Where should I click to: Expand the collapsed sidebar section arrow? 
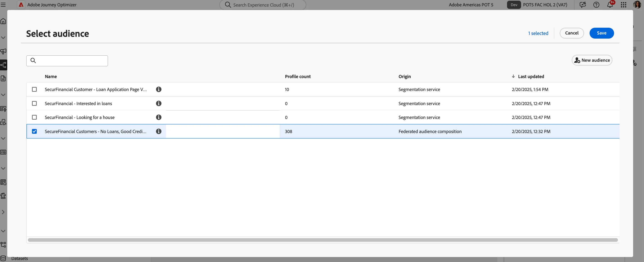[3, 212]
